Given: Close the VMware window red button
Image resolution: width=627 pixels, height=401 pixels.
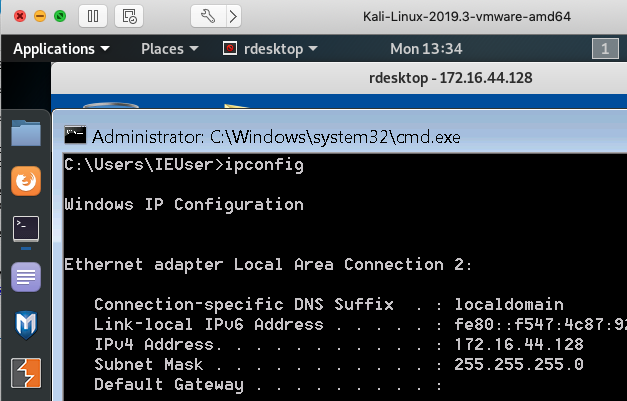Looking at the screenshot, I should (20, 16).
